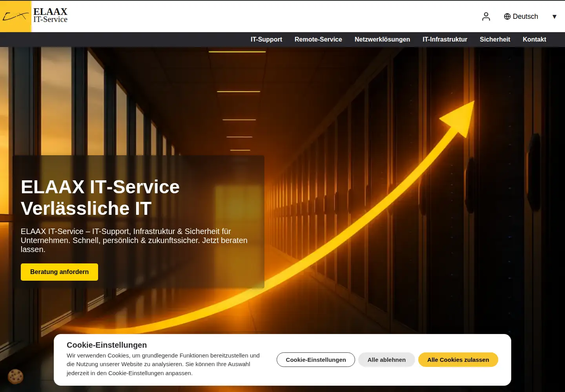Open the IT-Support menu item
Image resolution: width=565 pixels, height=392 pixels.
266,39
